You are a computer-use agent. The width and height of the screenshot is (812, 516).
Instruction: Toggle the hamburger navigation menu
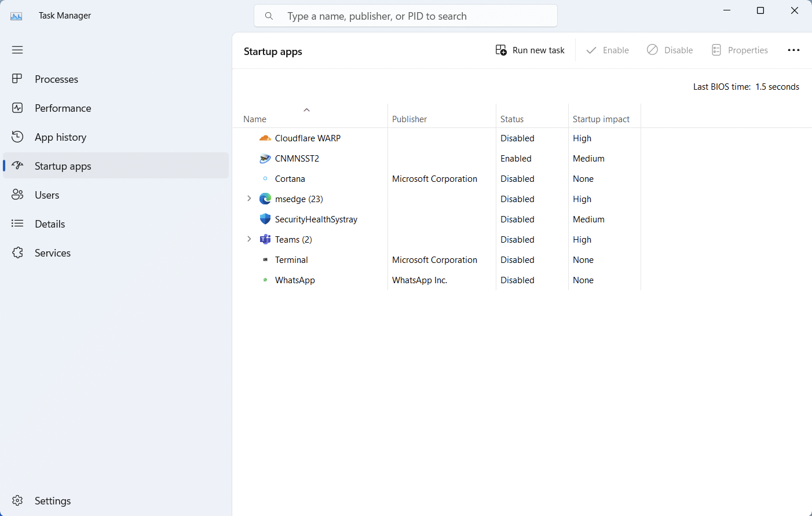coord(17,50)
